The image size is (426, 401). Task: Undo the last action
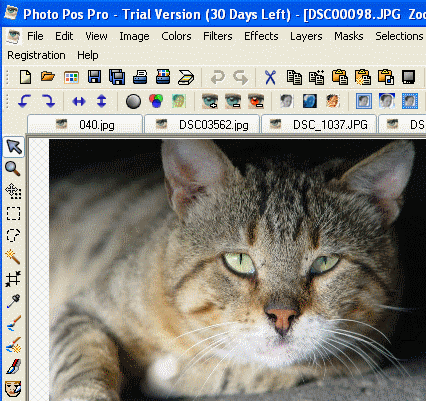coord(218,78)
